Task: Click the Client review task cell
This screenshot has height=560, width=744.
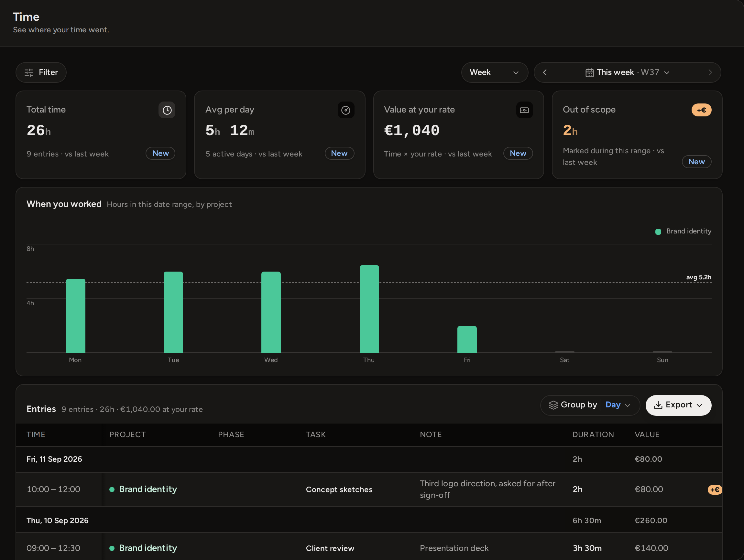Action: point(330,548)
